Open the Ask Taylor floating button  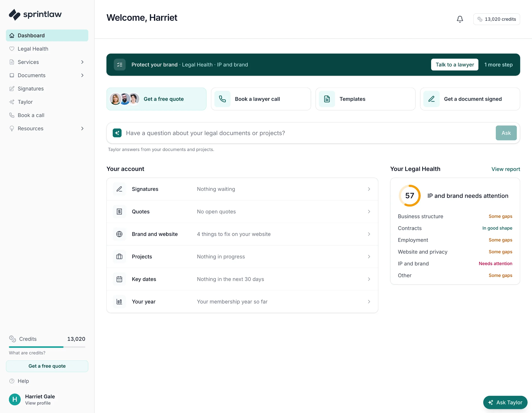[x=505, y=403]
